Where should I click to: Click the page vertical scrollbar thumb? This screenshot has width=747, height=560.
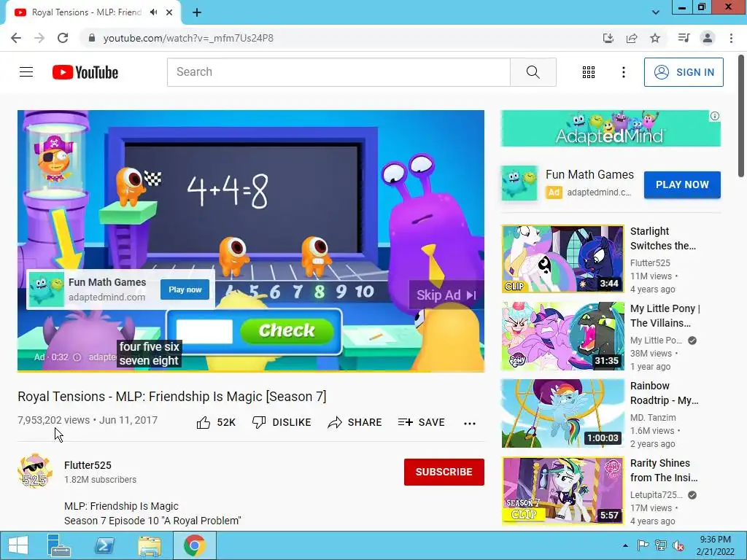[742, 117]
